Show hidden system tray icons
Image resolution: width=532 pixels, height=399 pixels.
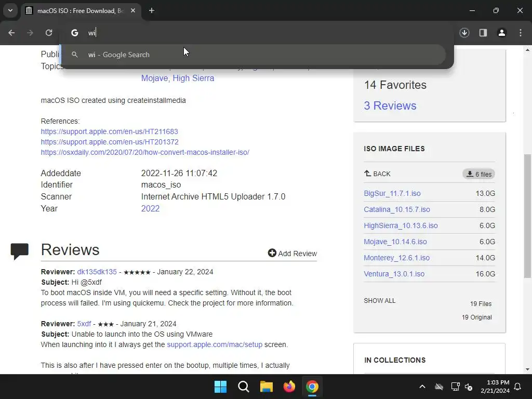(422, 387)
